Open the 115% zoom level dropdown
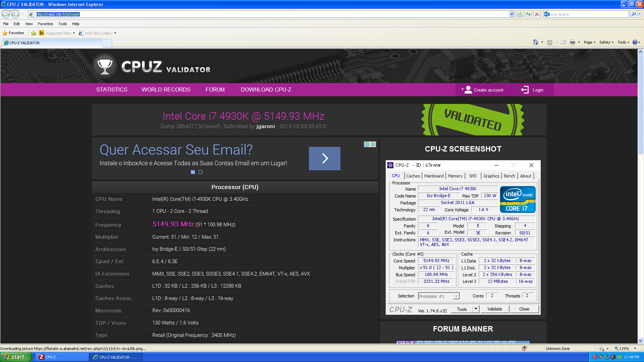This screenshot has width=644, height=362. (635, 349)
